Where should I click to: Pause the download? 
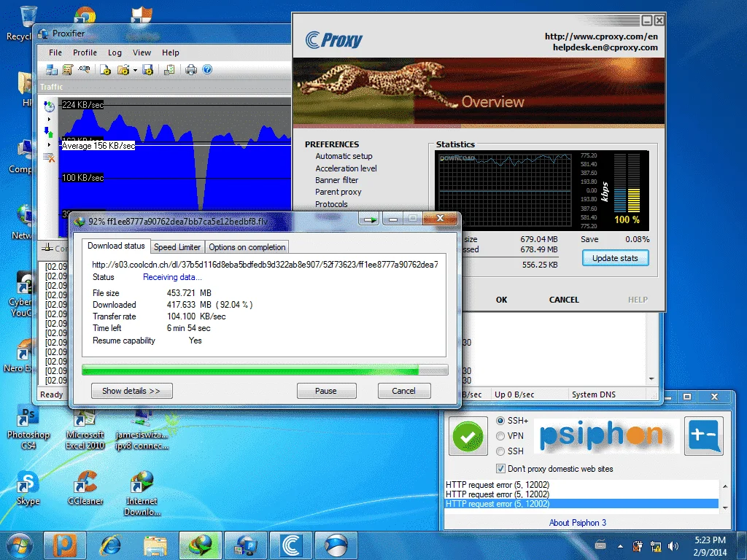pyautogui.click(x=326, y=391)
